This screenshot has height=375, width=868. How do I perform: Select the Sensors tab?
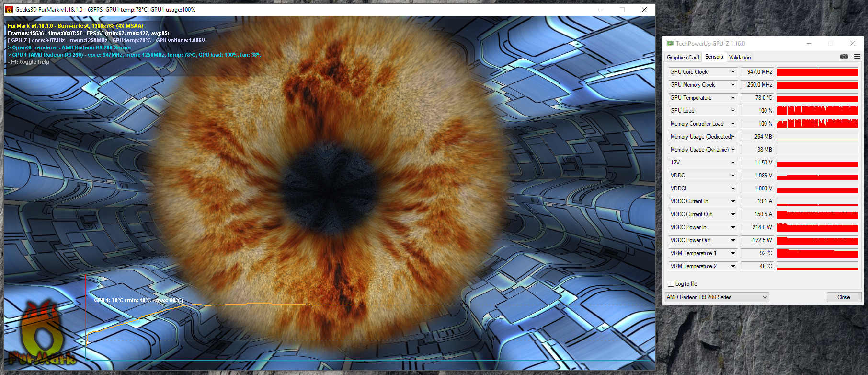click(714, 57)
